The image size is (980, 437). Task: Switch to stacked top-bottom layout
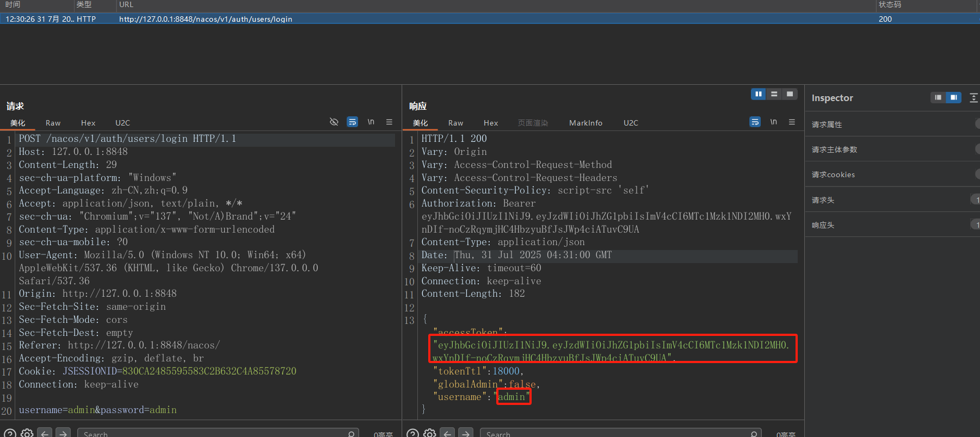(774, 94)
